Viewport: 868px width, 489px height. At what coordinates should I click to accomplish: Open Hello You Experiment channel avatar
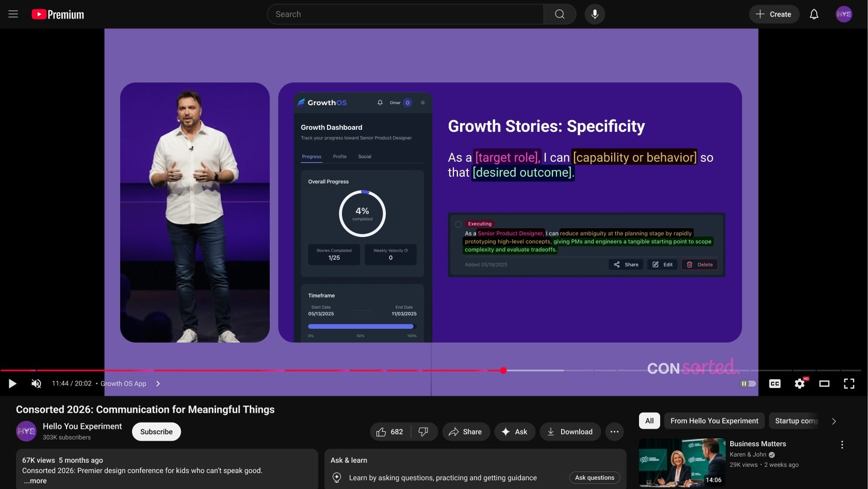26,431
